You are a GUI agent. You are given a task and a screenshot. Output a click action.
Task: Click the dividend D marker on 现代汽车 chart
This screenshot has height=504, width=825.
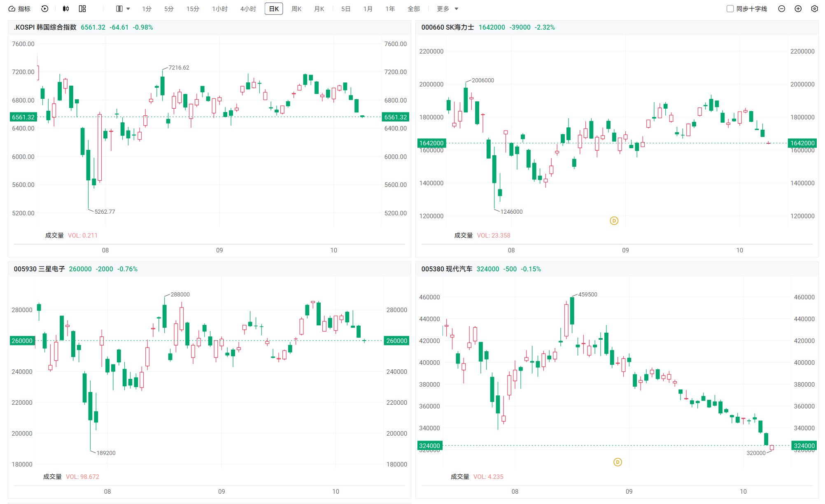(618, 462)
